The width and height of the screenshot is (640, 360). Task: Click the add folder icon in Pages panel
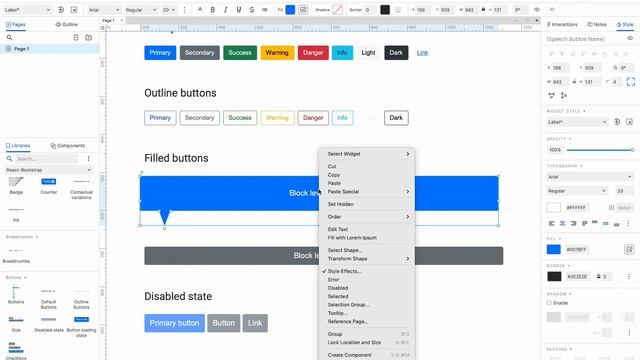click(x=89, y=38)
